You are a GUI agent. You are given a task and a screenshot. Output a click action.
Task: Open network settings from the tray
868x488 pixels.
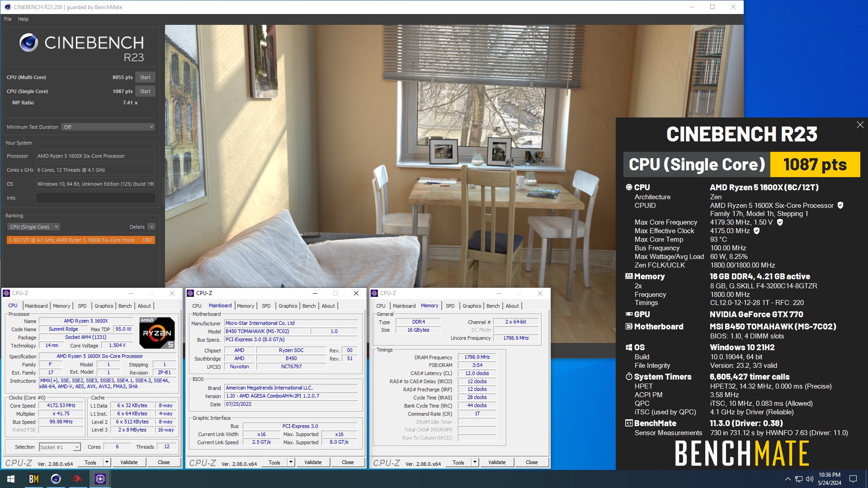coord(799,479)
